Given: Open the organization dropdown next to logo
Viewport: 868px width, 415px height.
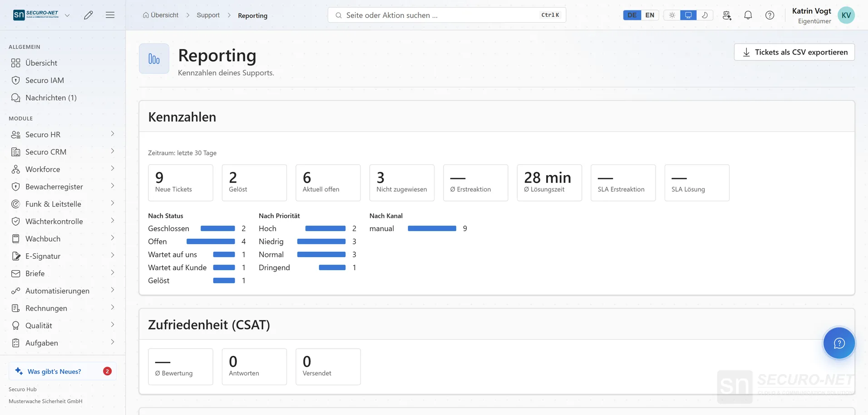Looking at the screenshot, I should [67, 15].
